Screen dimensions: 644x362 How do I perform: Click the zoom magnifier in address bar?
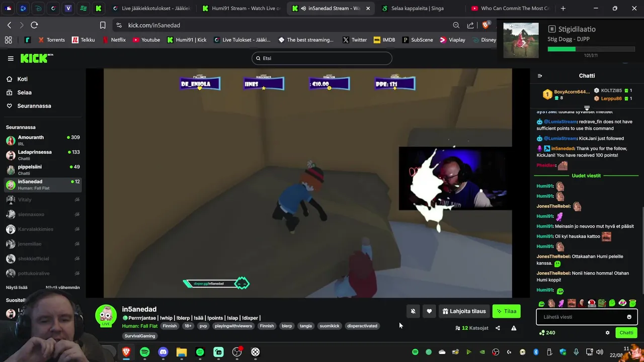[x=456, y=25]
